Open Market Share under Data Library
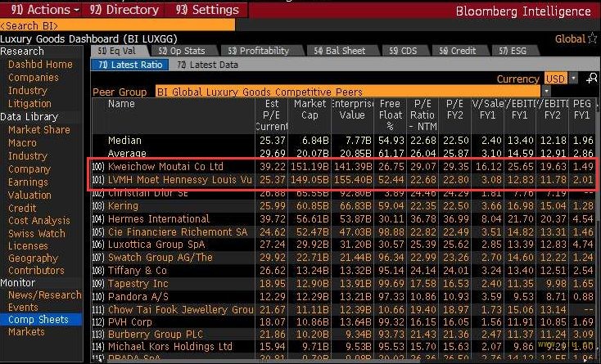Screen dimensions: 601x364 pyautogui.click(x=39, y=130)
